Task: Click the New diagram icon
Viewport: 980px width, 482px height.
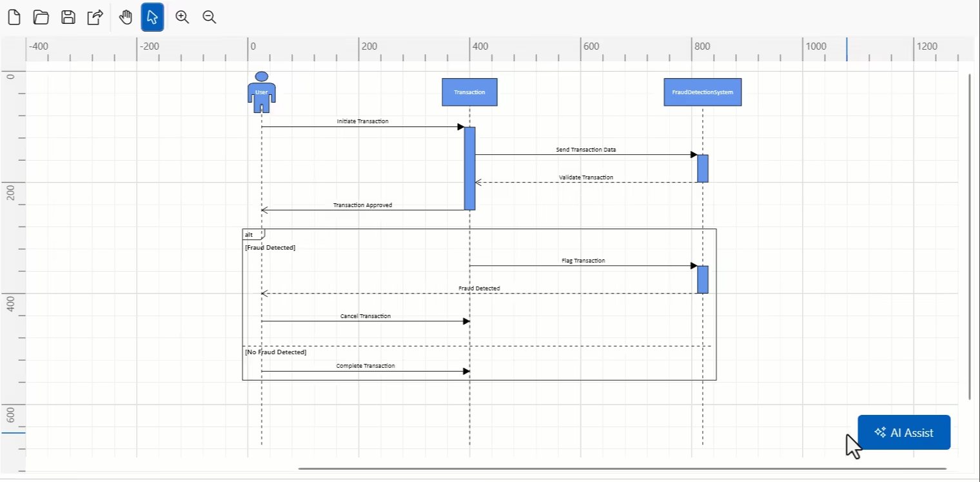Action: (x=14, y=17)
